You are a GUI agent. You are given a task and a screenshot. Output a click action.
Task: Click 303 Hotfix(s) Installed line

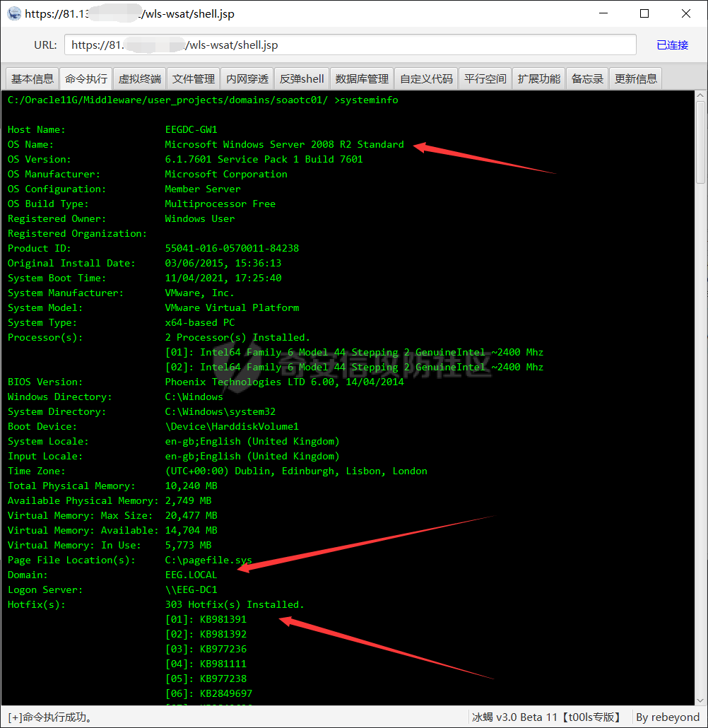[235, 605]
